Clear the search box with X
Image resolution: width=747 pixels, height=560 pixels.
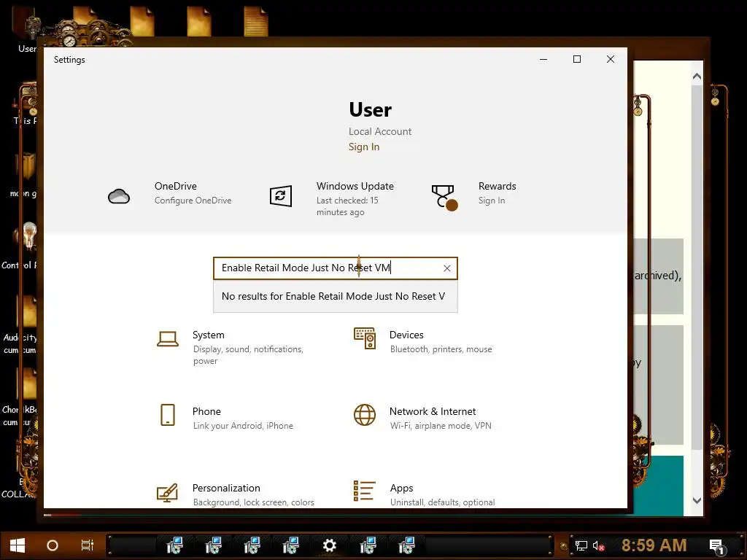point(447,268)
